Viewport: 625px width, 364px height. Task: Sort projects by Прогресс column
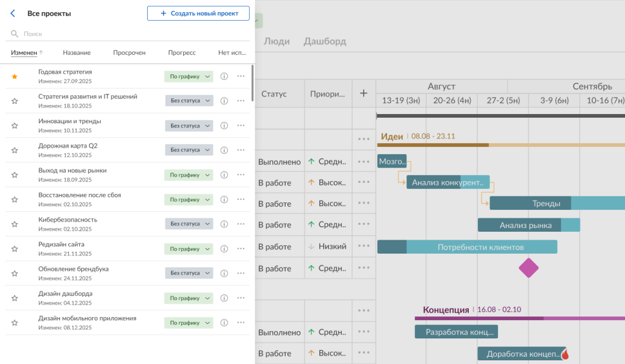pyautogui.click(x=182, y=52)
